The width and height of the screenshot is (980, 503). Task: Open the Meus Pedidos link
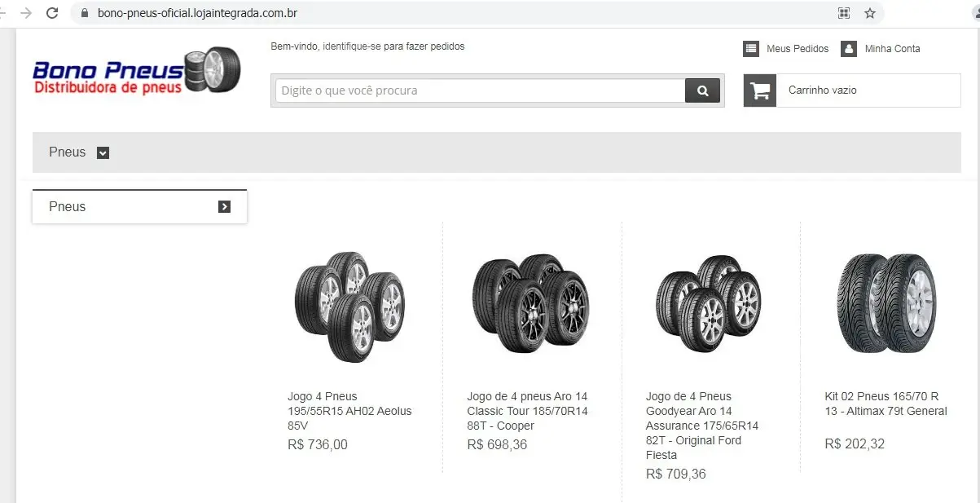pyautogui.click(x=798, y=49)
